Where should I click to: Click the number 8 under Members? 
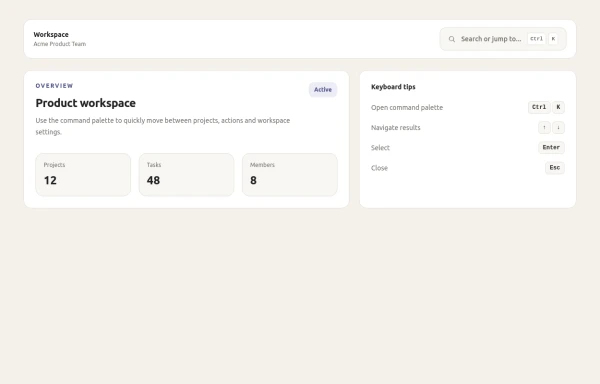253,180
